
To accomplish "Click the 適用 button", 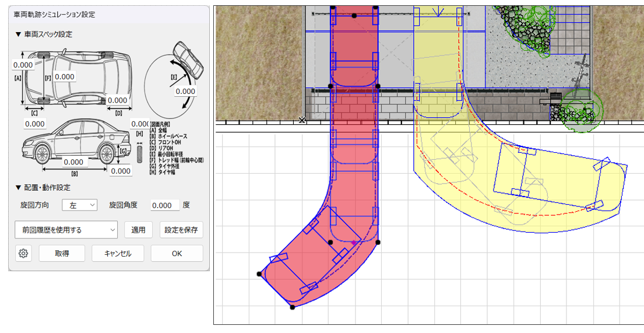I will [139, 230].
